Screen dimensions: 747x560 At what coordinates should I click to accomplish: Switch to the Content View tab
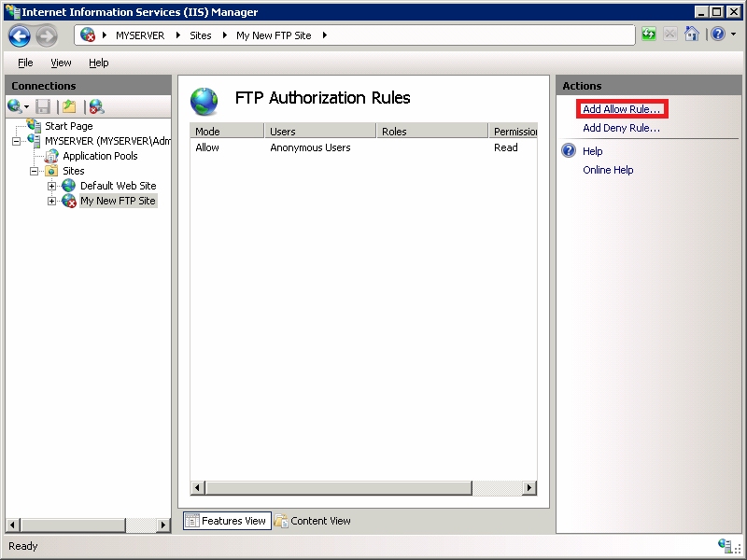tap(313, 521)
